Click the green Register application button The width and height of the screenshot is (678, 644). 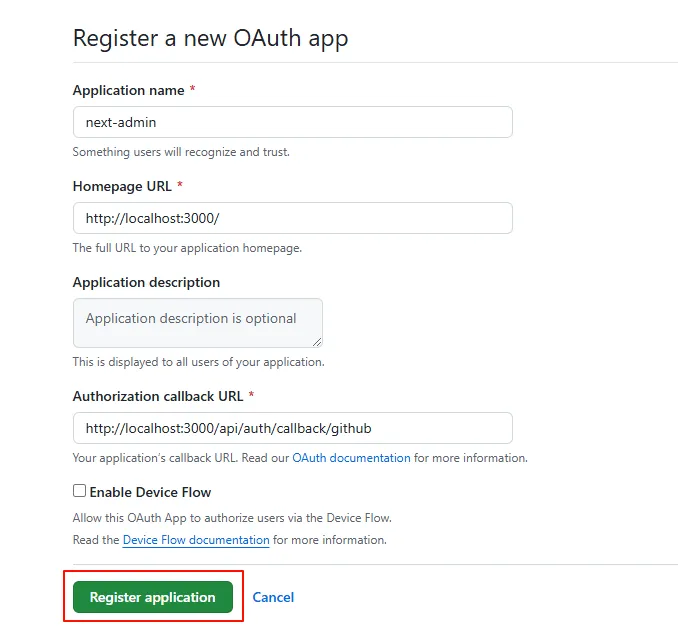153,597
